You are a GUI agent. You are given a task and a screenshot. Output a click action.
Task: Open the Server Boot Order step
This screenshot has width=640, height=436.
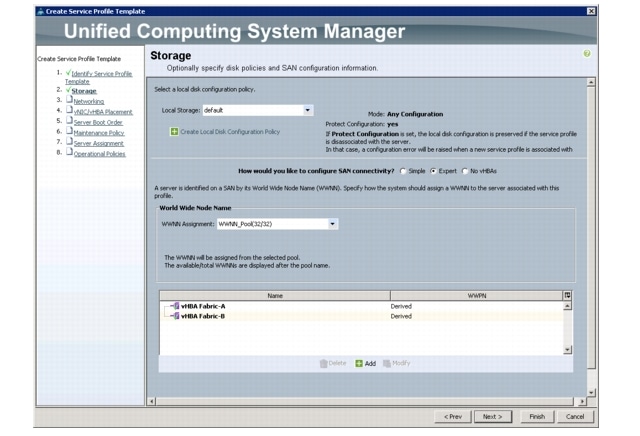click(98, 122)
